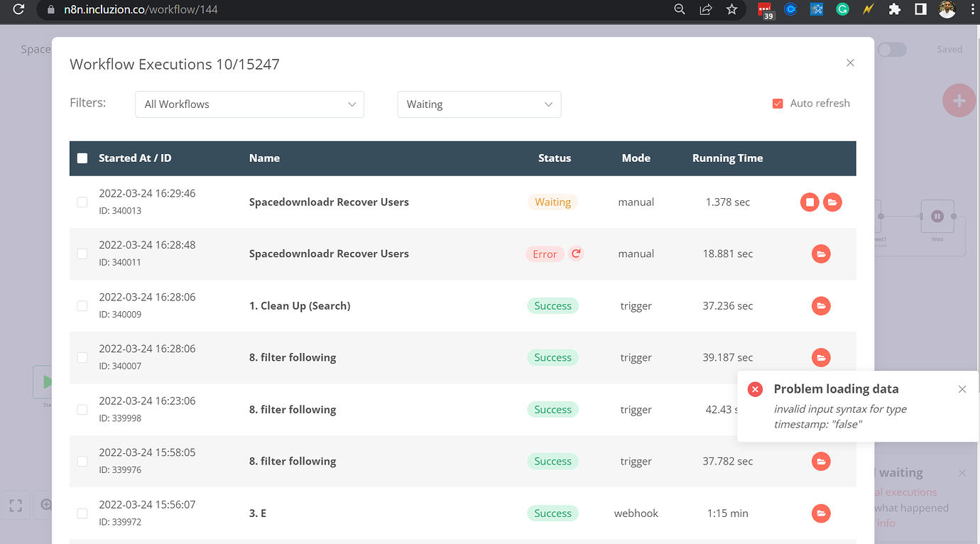This screenshot has width=980, height=544.
Task: Check the select-all header checkbox
Action: [82, 158]
